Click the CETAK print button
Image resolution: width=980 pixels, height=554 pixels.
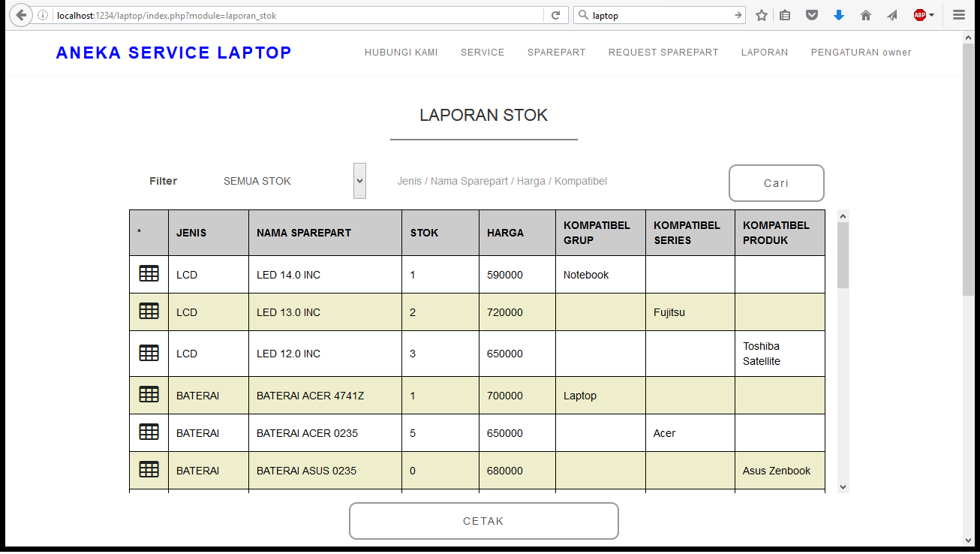click(x=483, y=521)
